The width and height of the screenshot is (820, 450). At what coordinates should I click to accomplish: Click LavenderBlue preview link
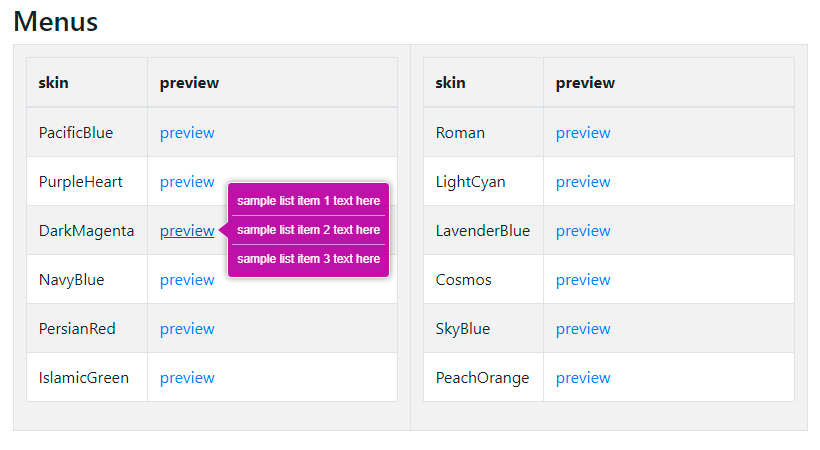click(583, 231)
